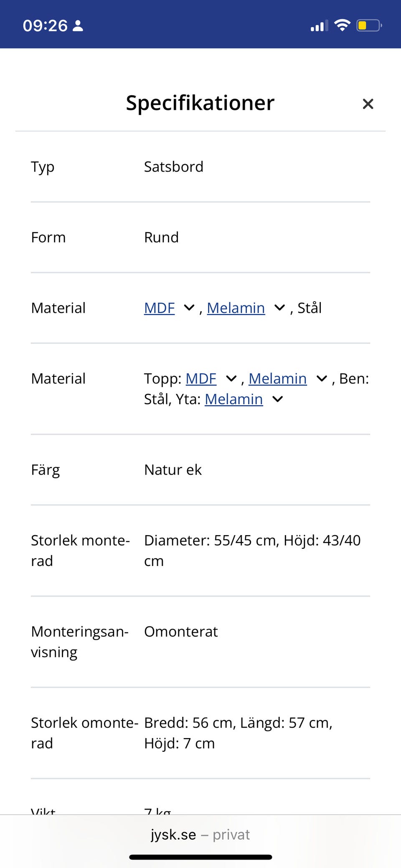Click the MDF link after 'Topp:'
The height and width of the screenshot is (868, 401).
[201, 378]
